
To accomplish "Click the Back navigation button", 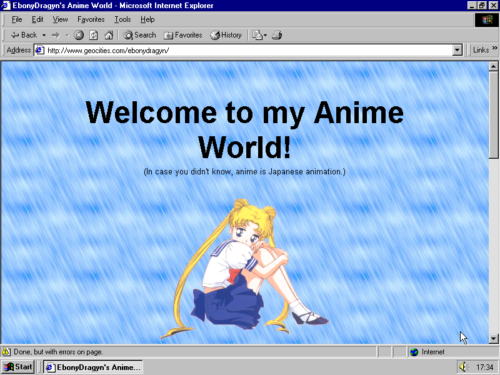I will (24, 35).
